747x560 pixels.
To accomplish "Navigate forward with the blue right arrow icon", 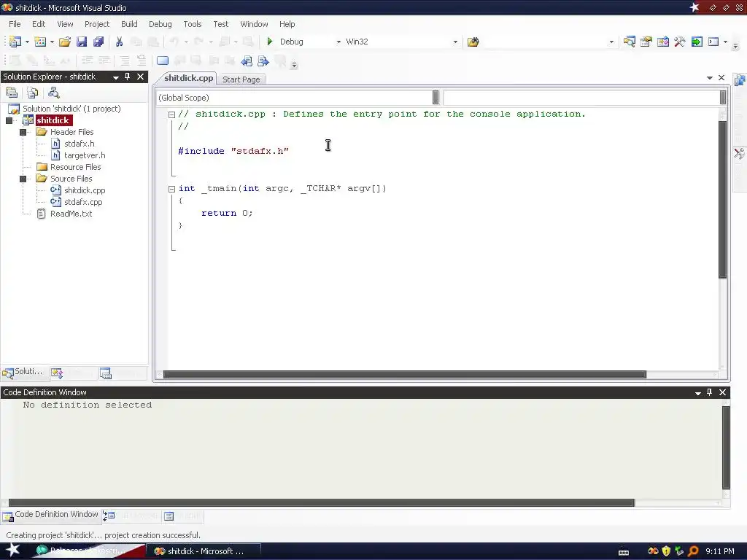I will pos(263,61).
